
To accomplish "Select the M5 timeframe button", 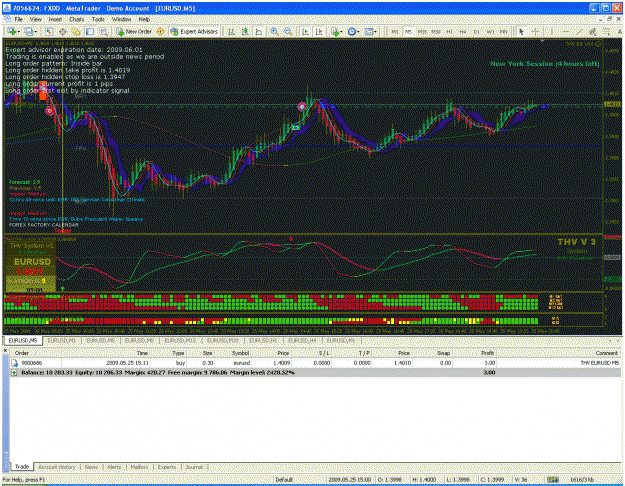I will [x=408, y=31].
